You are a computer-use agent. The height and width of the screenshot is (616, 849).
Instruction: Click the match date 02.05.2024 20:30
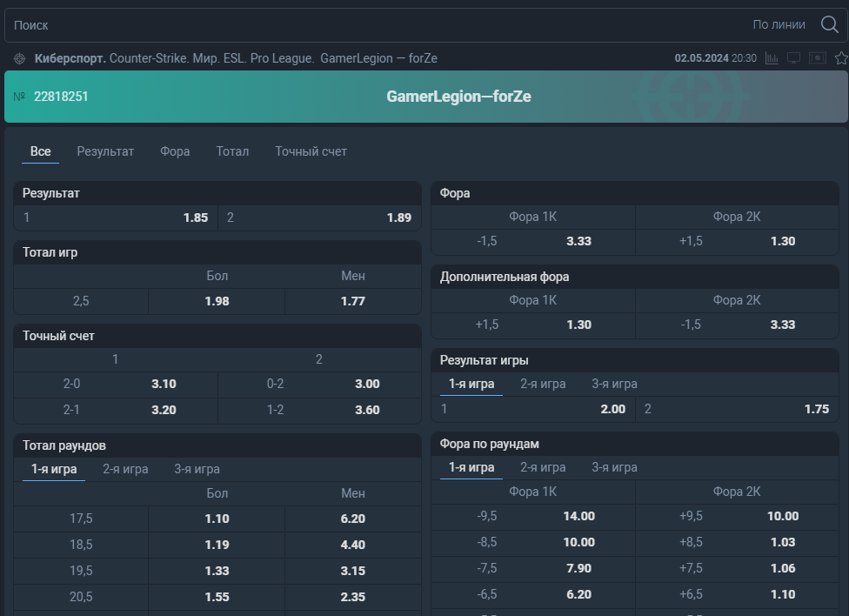[x=715, y=58]
